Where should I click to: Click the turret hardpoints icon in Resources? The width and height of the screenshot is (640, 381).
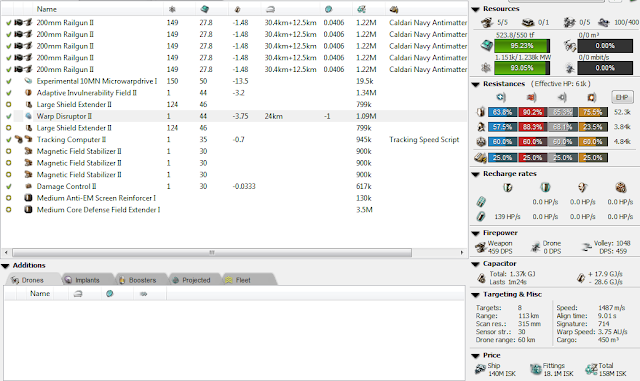(487, 22)
